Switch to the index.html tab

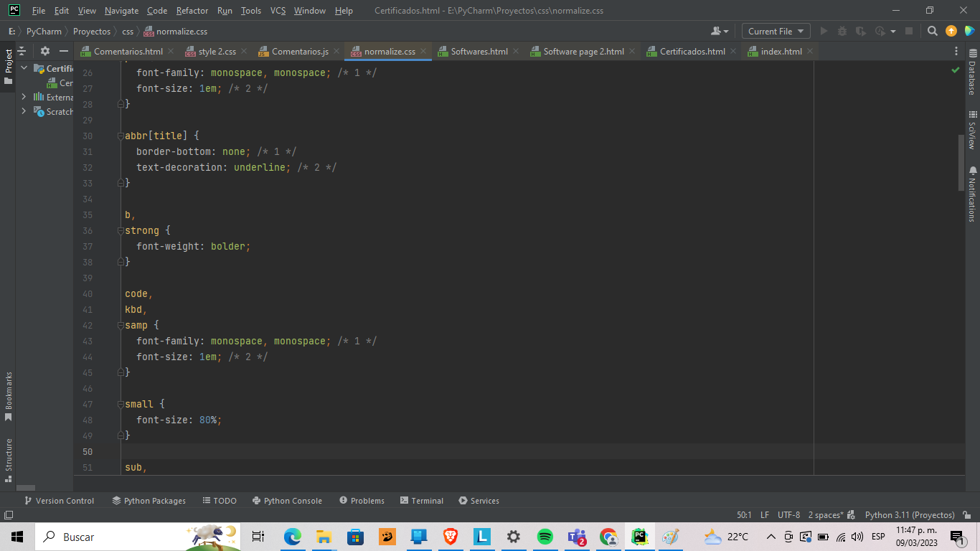781,52
